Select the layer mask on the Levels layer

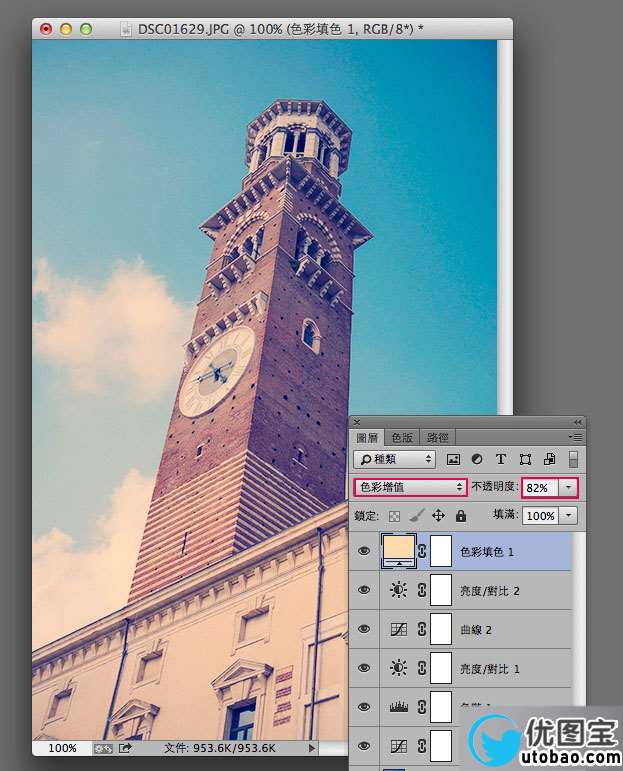click(441, 707)
